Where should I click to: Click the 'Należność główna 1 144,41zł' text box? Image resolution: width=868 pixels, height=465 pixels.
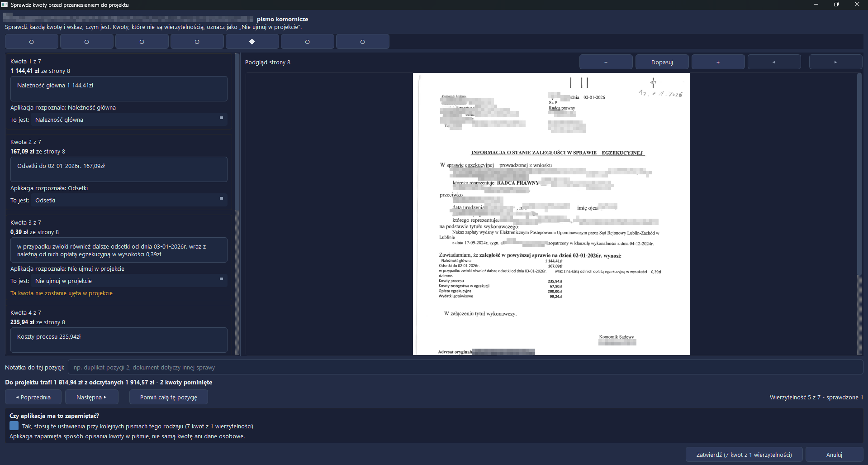click(x=119, y=89)
